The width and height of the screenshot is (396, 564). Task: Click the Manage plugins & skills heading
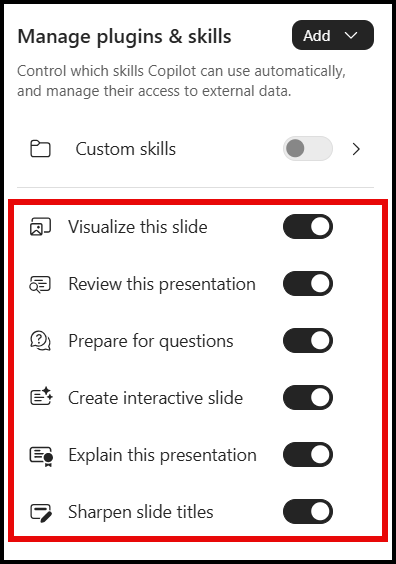(124, 37)
